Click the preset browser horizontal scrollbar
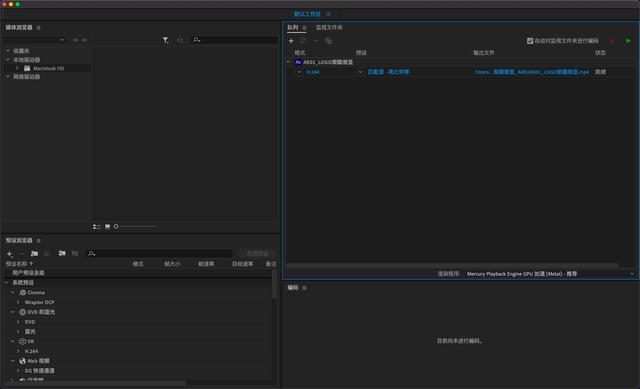 pos(96,383)
